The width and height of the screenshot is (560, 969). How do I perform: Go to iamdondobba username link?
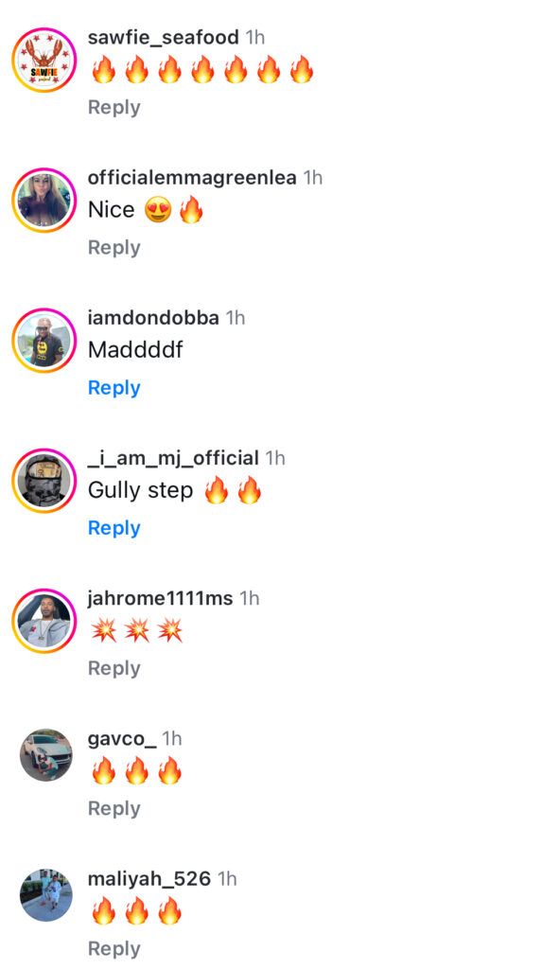[x=153, y=318]
